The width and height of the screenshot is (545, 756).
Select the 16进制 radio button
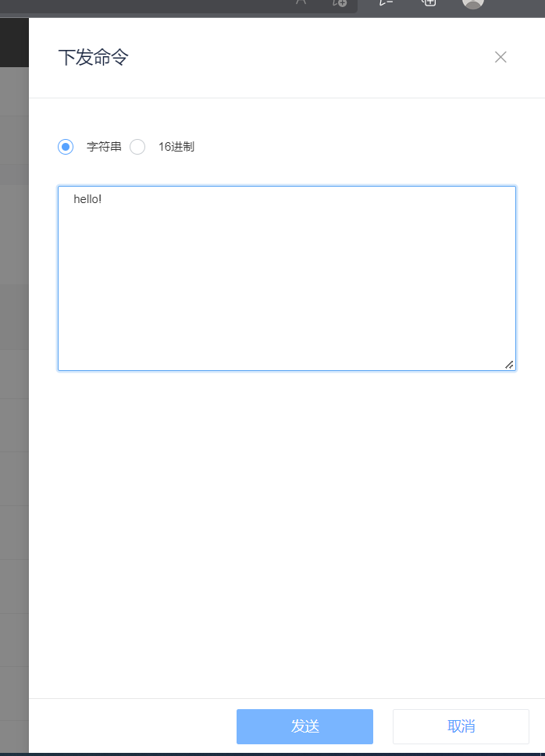pos(137,147)
